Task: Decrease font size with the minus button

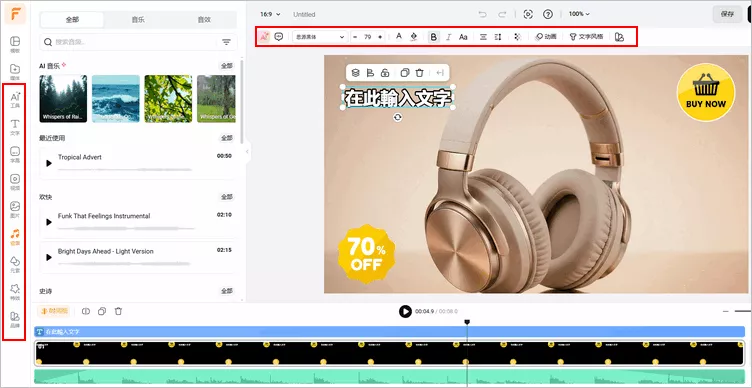Action: [x=355, y=36]
